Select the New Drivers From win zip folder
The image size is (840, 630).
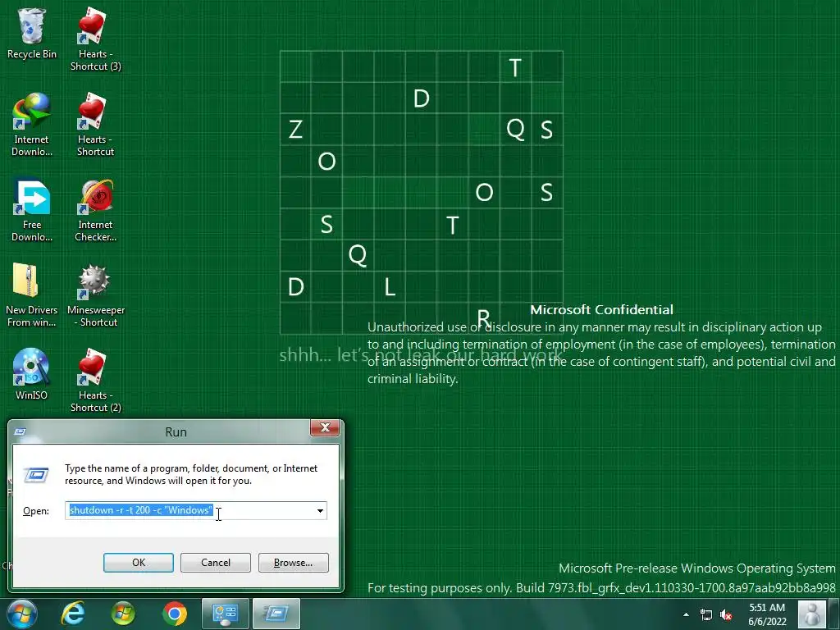(32, 295)
